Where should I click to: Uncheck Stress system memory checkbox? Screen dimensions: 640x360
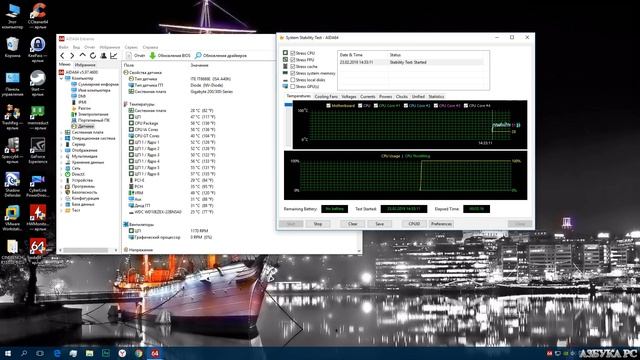(x=292, y=73)
